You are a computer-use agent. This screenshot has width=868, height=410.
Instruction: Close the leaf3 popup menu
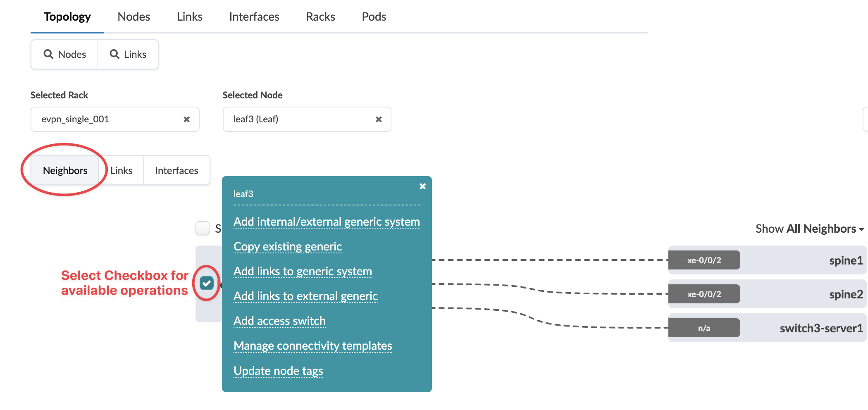click(422, 186)
